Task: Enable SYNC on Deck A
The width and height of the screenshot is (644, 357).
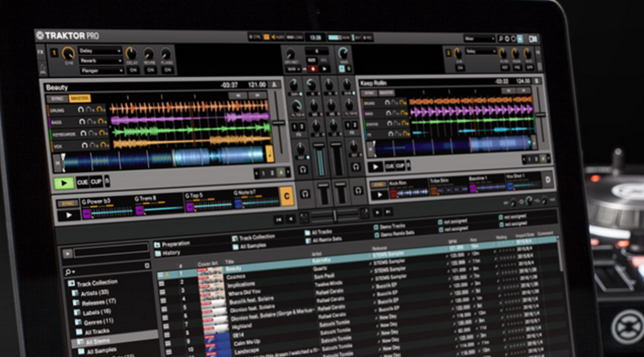Action: click(56, 98)
